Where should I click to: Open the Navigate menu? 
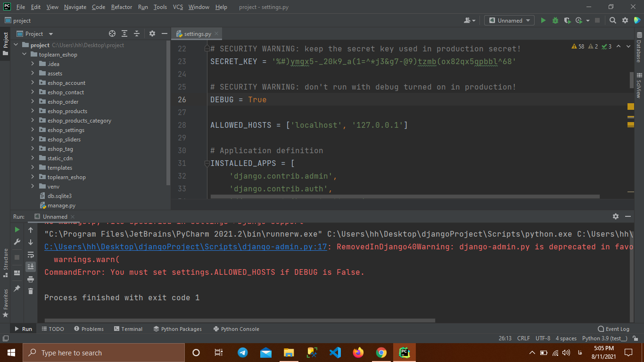pyautogui.click(x=75, y=7)
